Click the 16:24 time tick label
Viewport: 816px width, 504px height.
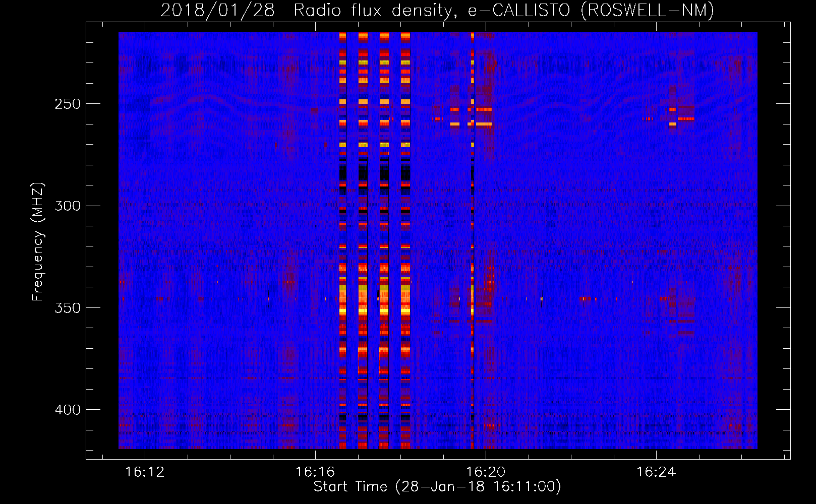coord(656,472)
